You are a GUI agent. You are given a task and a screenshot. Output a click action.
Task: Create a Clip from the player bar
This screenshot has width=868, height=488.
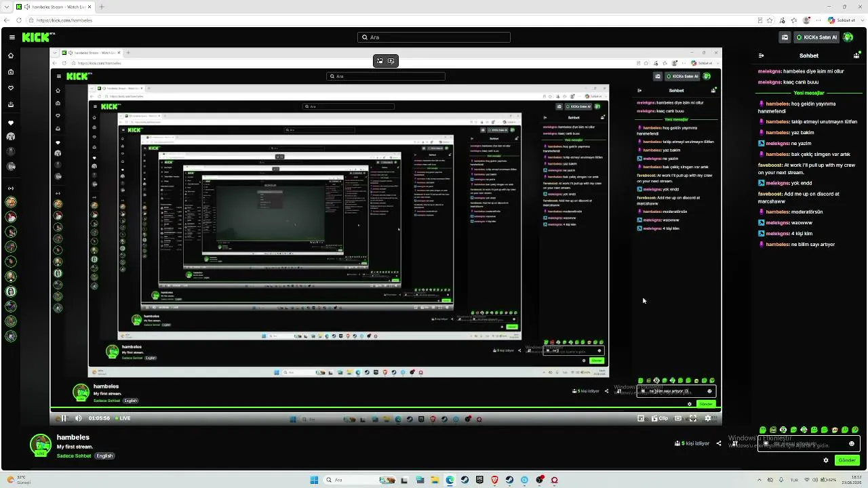pyautogui.click(x=660, y=418)
